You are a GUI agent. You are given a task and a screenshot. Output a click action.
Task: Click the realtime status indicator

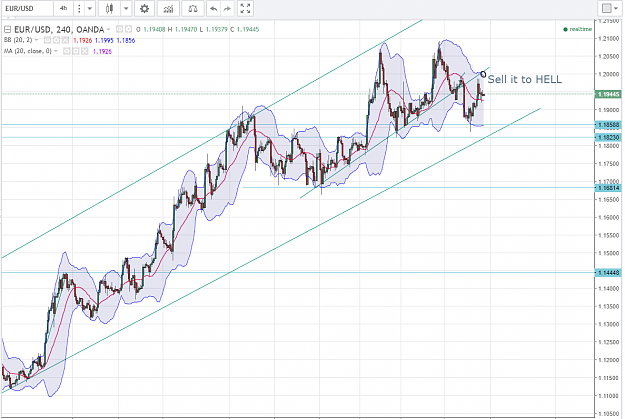click(577, 29)
